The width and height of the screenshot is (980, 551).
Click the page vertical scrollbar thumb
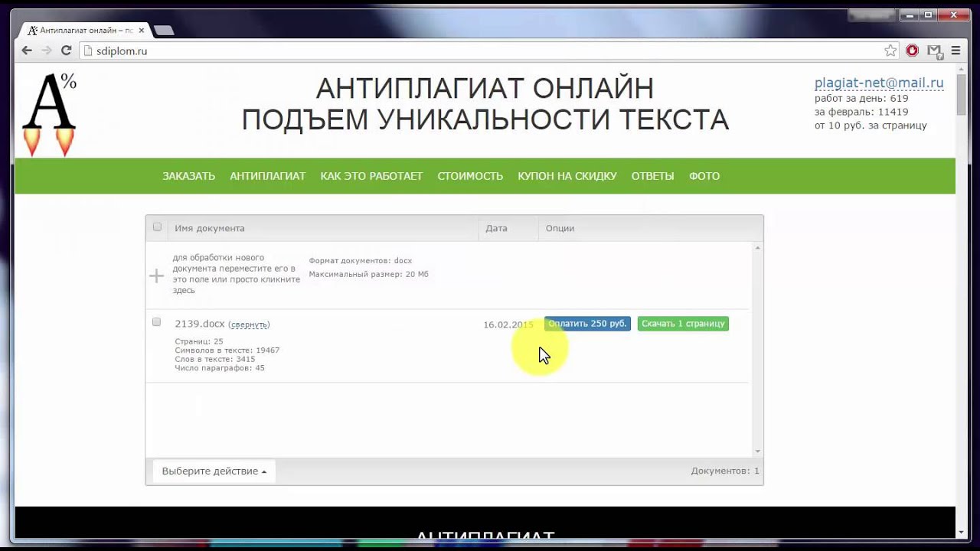(x=961, y=95)
